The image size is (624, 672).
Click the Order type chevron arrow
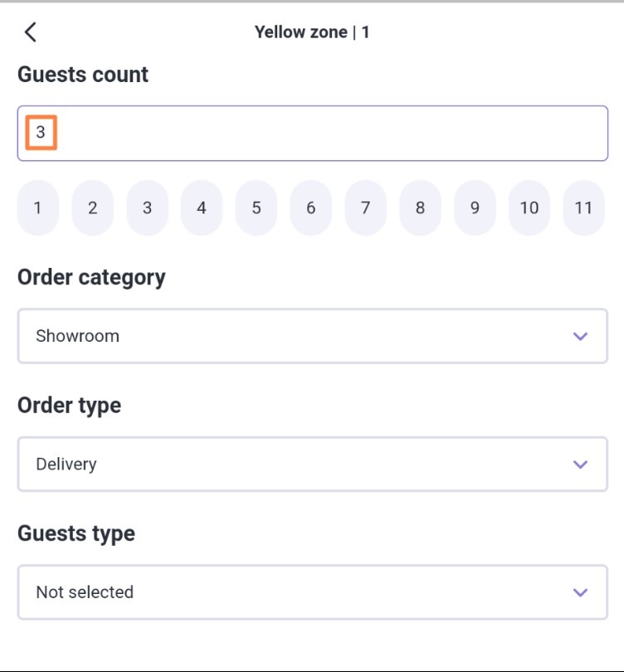click(580, 464)
